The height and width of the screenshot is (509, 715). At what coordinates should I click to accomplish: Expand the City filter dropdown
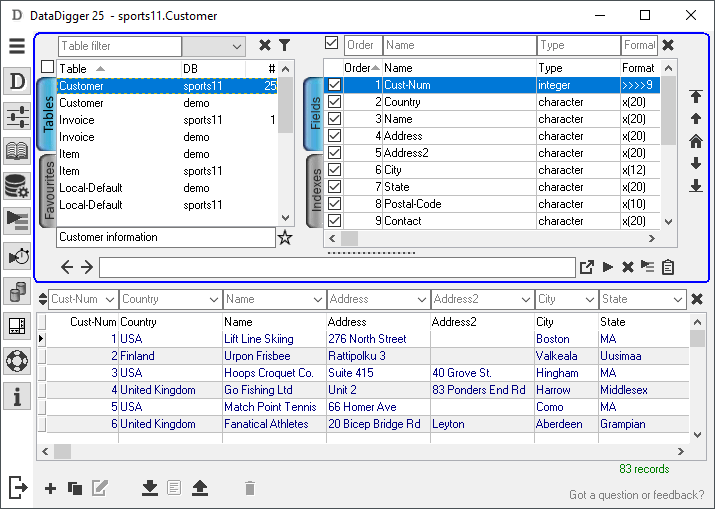click(x=590, y=299)
